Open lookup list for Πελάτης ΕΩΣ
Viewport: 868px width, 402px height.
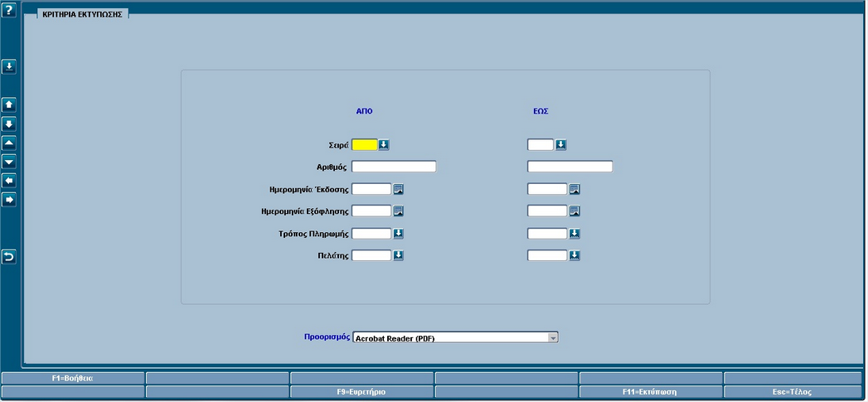pyautogui.click(x=575, y=255)
